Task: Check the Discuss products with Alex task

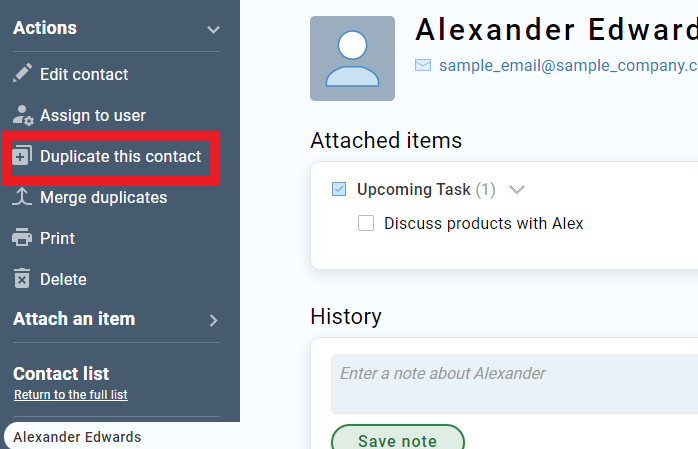Action: [x=366, y=223]
